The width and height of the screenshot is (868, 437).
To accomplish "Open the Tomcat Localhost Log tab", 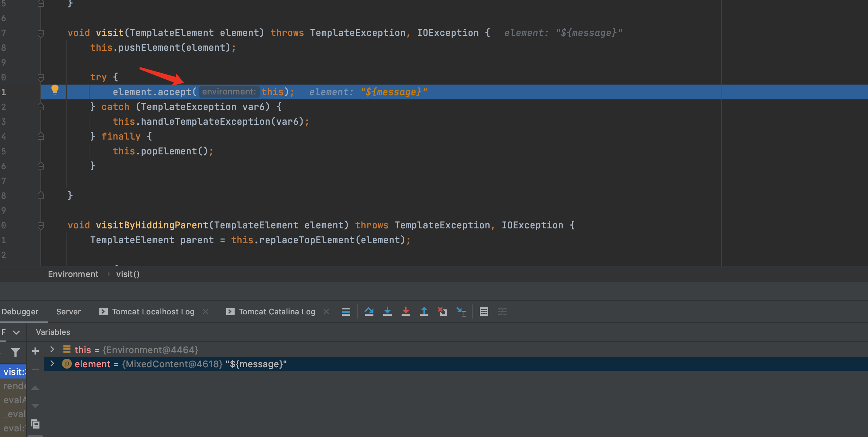I will (x=147, y=312).
